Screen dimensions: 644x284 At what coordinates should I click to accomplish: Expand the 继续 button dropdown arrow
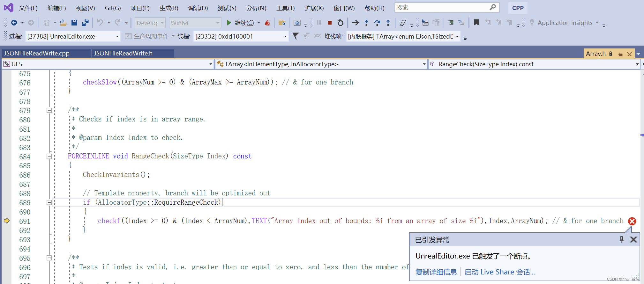click(x=258, y=23)
